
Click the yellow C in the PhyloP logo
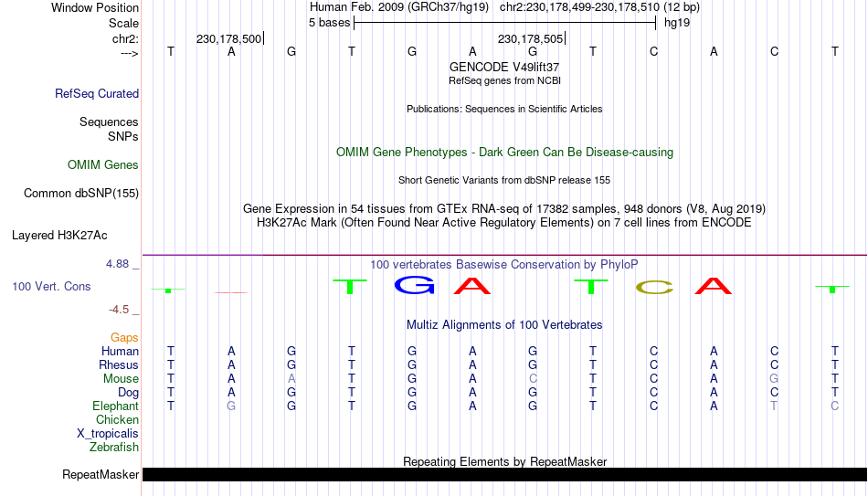pyautogui.click(x=655, y=288)
